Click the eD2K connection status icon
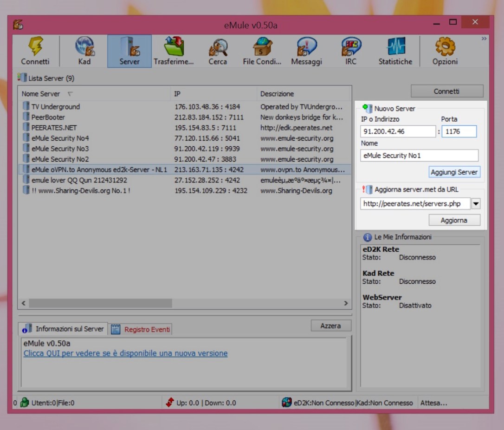The width and height of the screenshot is (504, 430). click(x=286, y=403)
